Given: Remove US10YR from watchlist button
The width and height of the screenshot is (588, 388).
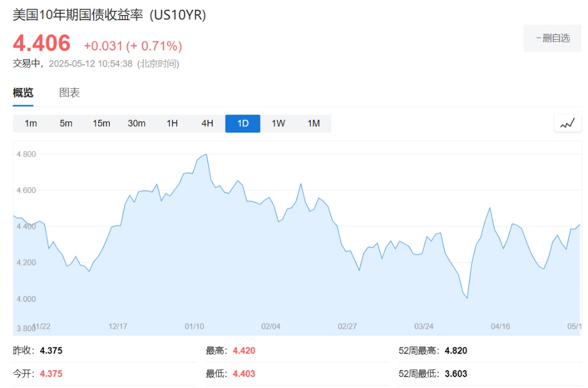Looking at the screenshot, I should [552, 38].
